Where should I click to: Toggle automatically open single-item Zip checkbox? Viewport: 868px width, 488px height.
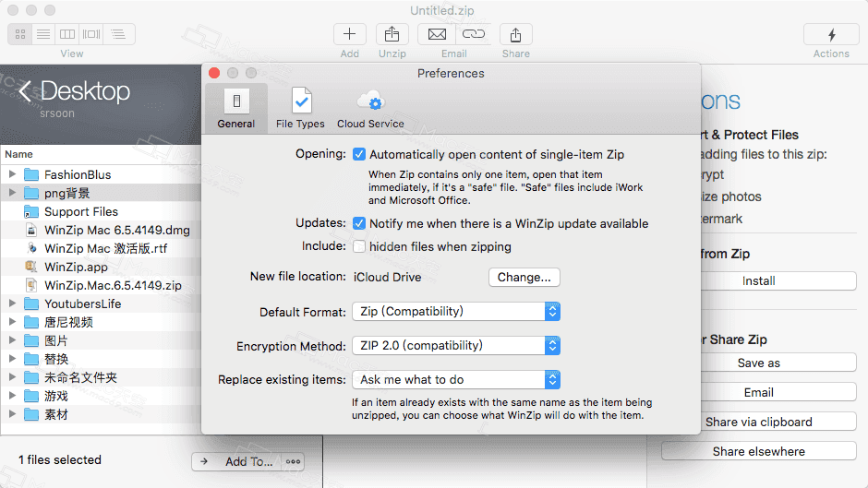359,154
